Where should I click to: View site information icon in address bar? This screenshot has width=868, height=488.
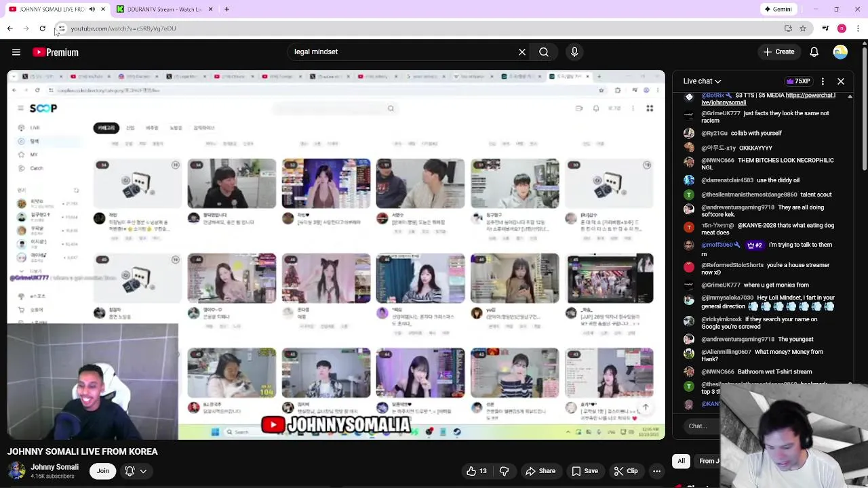tap(61, 28)
